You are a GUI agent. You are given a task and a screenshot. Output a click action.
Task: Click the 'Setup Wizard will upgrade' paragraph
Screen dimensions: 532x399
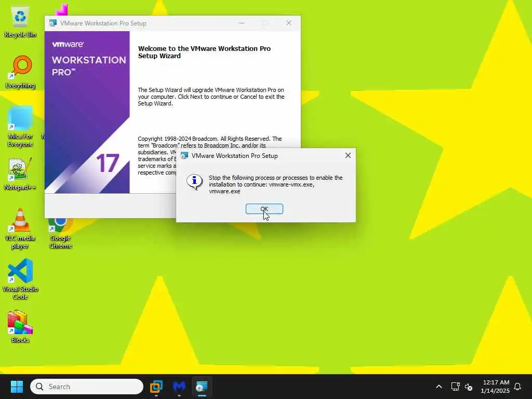pos(211,97)
